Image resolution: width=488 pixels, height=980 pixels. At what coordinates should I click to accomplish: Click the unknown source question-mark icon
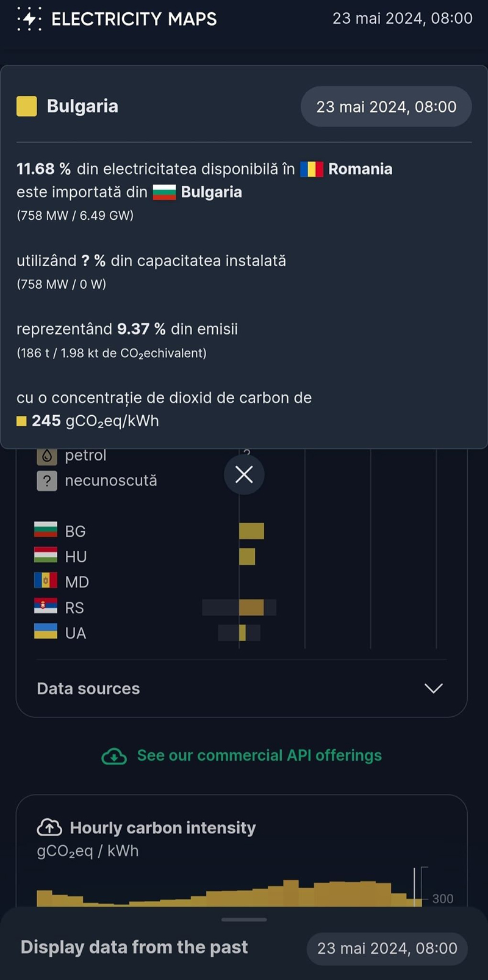(47, 481)
